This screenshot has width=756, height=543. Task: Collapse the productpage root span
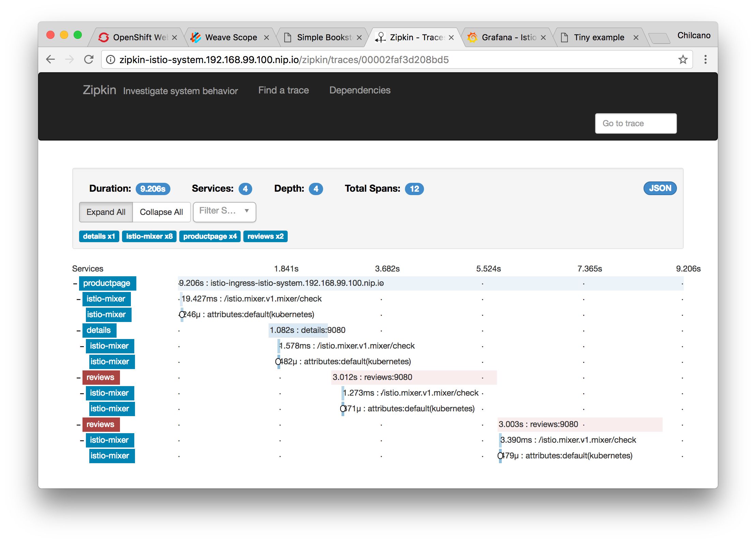75,283
